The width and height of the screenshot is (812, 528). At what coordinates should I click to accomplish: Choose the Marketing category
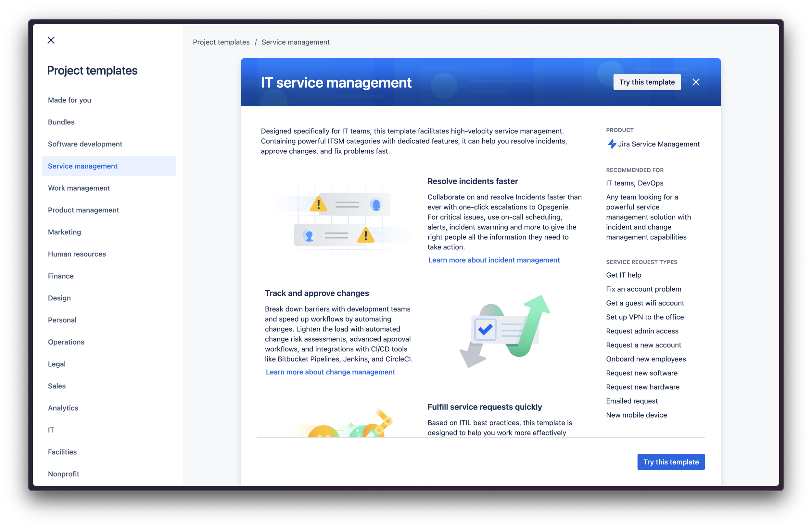tap(65, 232)
